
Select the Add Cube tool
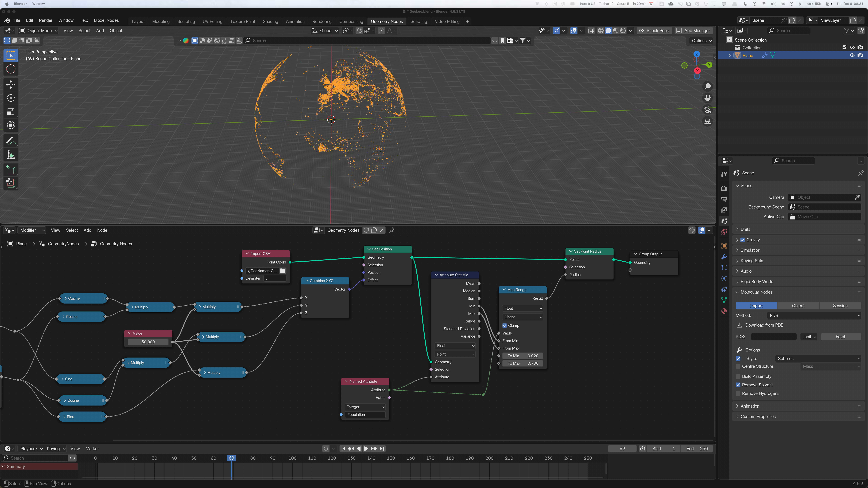pos(11,170)
